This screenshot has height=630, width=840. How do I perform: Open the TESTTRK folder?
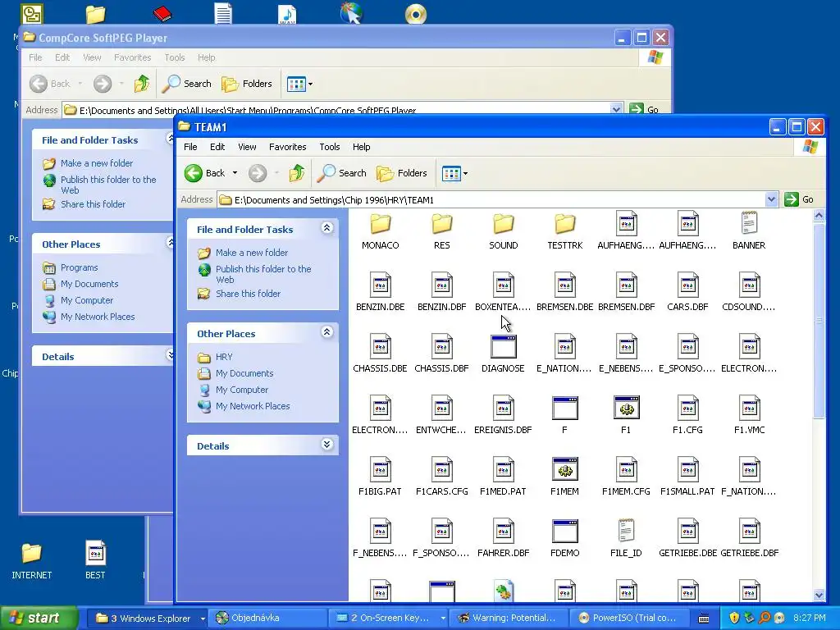point(564,231)
